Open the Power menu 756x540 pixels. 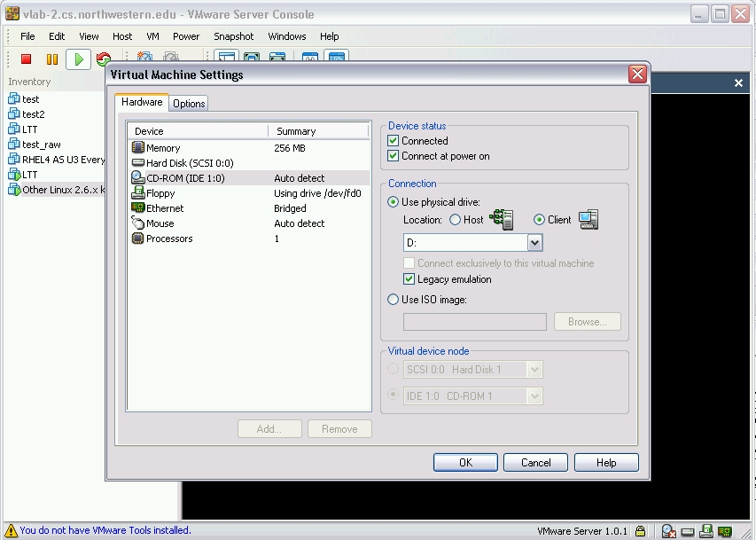[x=186, y=36]
